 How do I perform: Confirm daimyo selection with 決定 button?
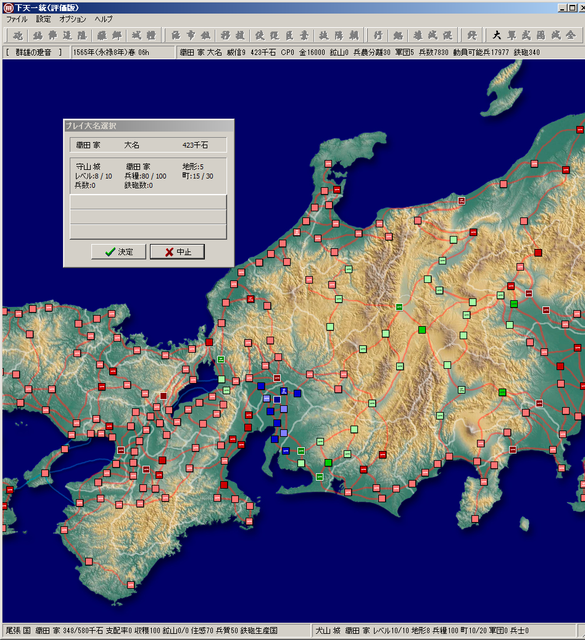point(118,252)
